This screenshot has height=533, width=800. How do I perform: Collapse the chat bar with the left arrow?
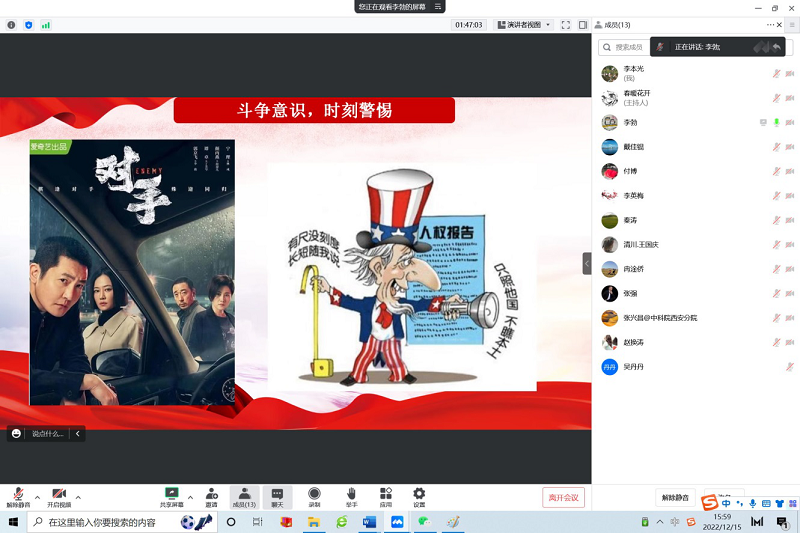(78, 434)
